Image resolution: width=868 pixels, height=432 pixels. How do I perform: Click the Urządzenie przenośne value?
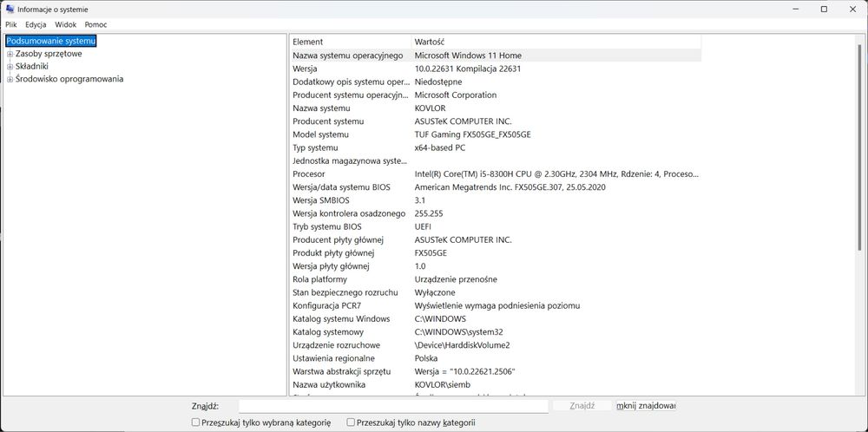click(x=457, y=279)
